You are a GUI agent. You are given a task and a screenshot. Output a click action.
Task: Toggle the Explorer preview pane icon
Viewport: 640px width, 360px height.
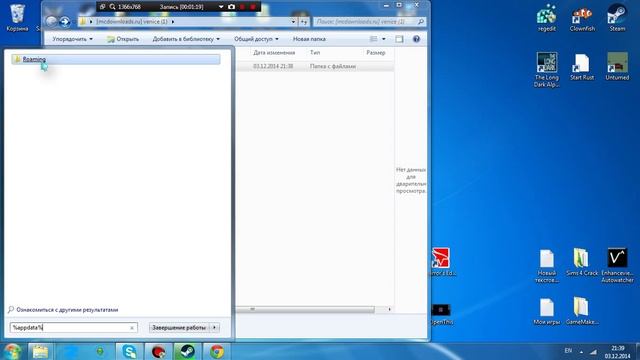(x=399, y=39)
